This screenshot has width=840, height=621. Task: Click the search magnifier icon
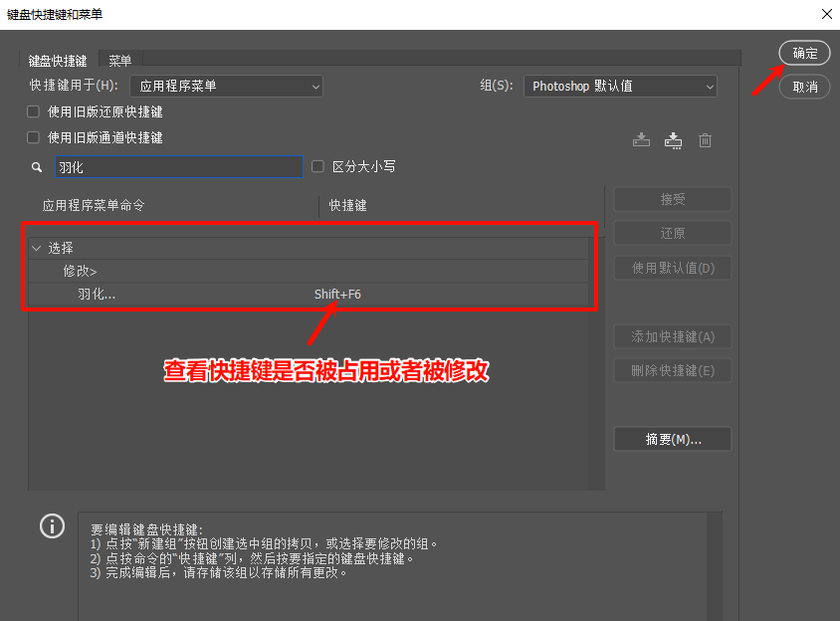pyautogui.click(x=37, y=166)
